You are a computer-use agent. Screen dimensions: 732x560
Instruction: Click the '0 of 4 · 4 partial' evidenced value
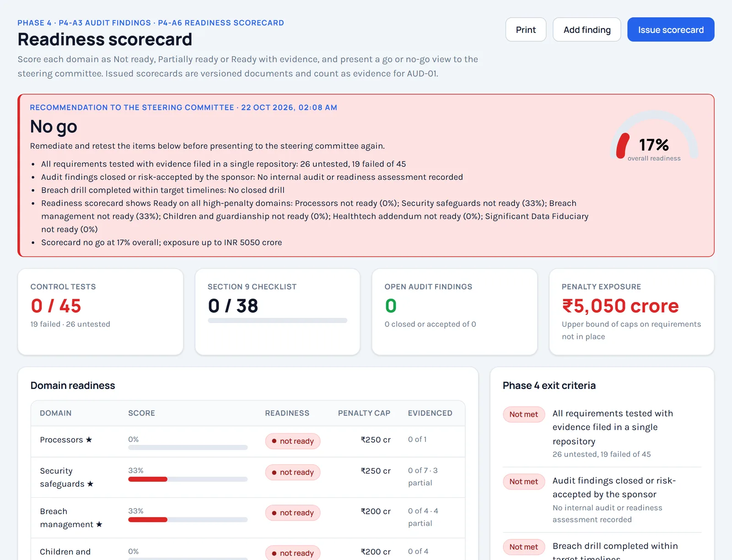tap(423, 517)
